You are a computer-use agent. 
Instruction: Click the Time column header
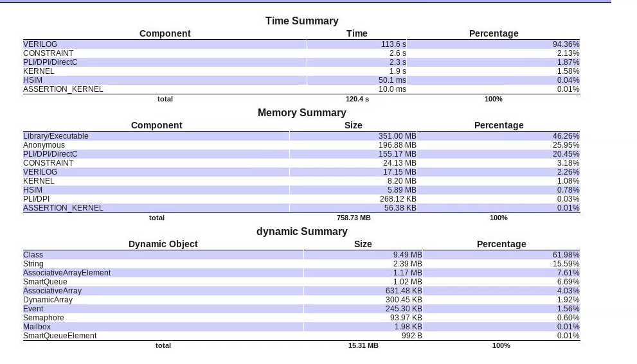click(x=357, y=33)
